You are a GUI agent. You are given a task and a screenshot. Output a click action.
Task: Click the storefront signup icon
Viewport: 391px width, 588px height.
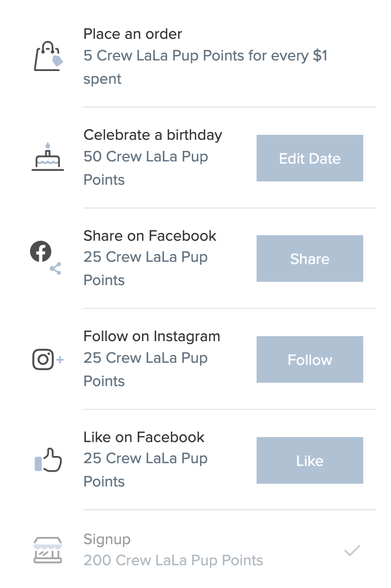[48, 550]
